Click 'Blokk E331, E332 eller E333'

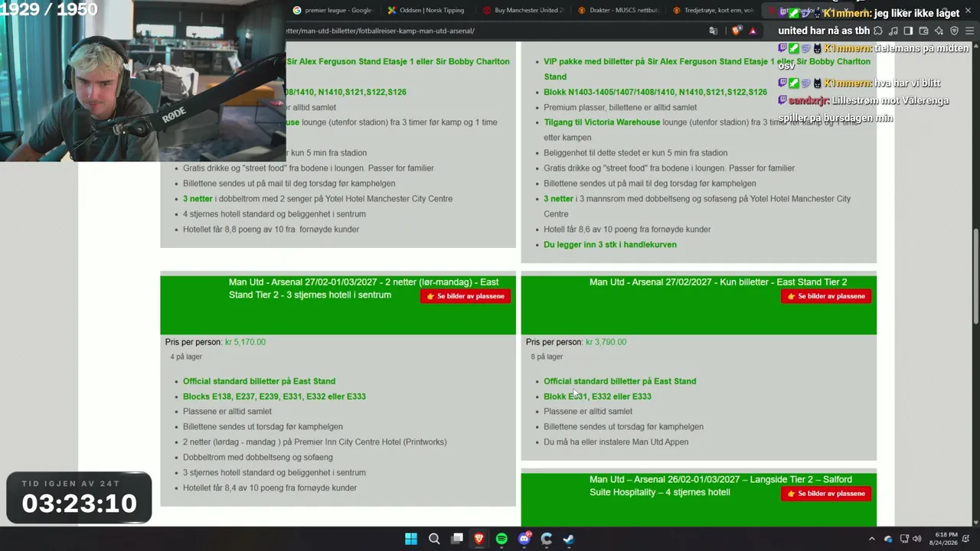[x=597, y=396]
